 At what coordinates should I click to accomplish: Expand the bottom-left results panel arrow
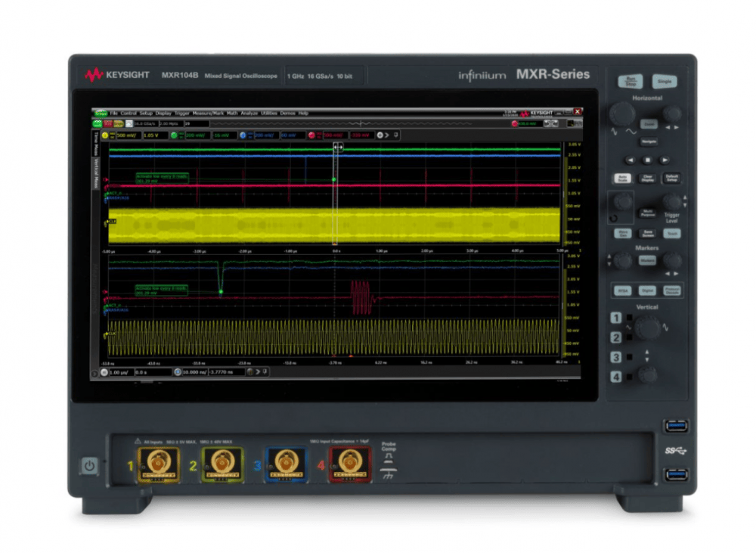94,373
